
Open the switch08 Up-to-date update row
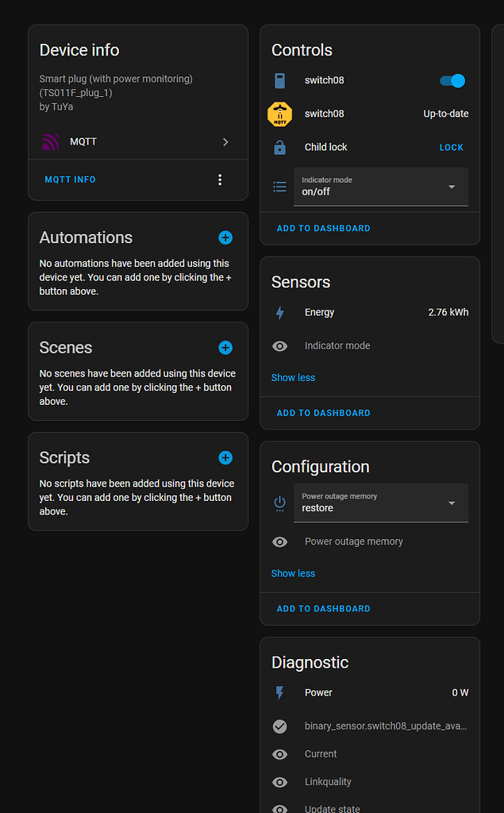[x=370, y=114]
